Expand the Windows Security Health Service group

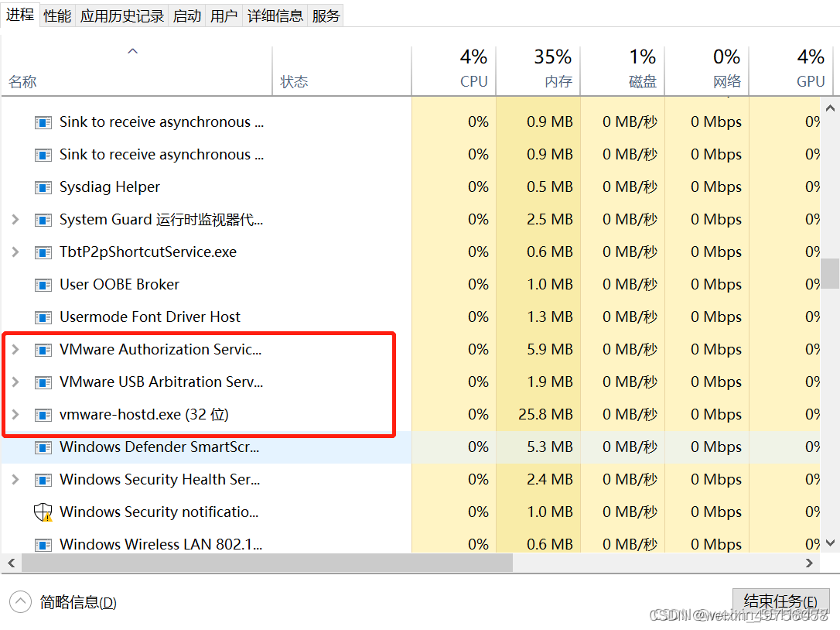[x=15, y=479]
